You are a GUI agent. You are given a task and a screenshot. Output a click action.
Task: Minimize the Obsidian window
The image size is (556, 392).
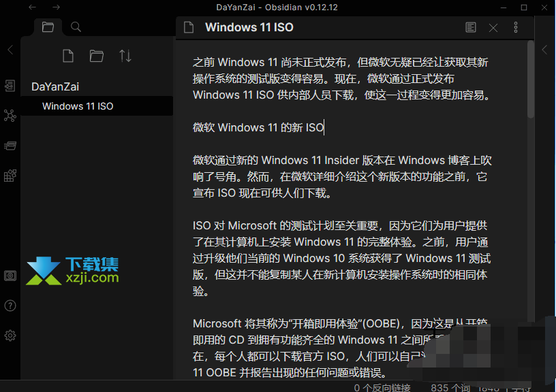tap(504, 7)
